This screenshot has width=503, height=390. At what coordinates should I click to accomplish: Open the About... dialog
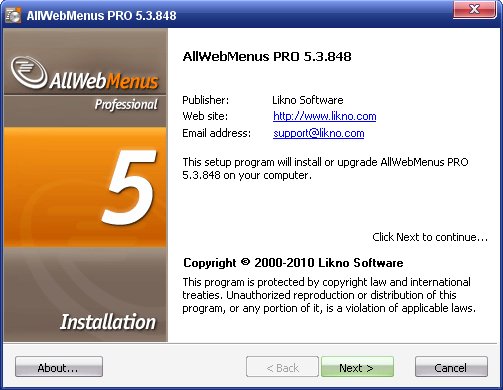[x=59, y=367]
